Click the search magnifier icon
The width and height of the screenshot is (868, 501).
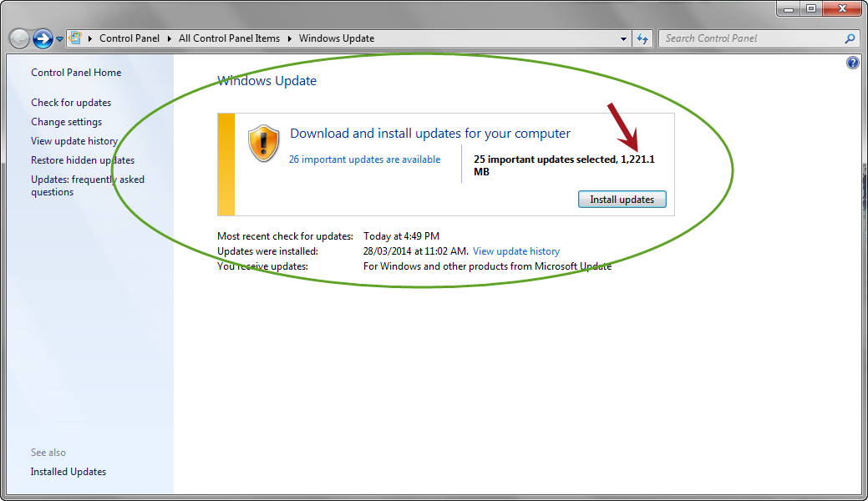(x=850, y=38)
